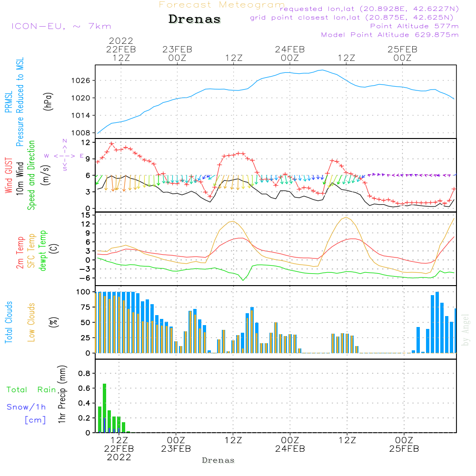Viewport: 476px width, 476px height.
Task: Select "Point Altitude 577m" text
Action: click(415, 26)
